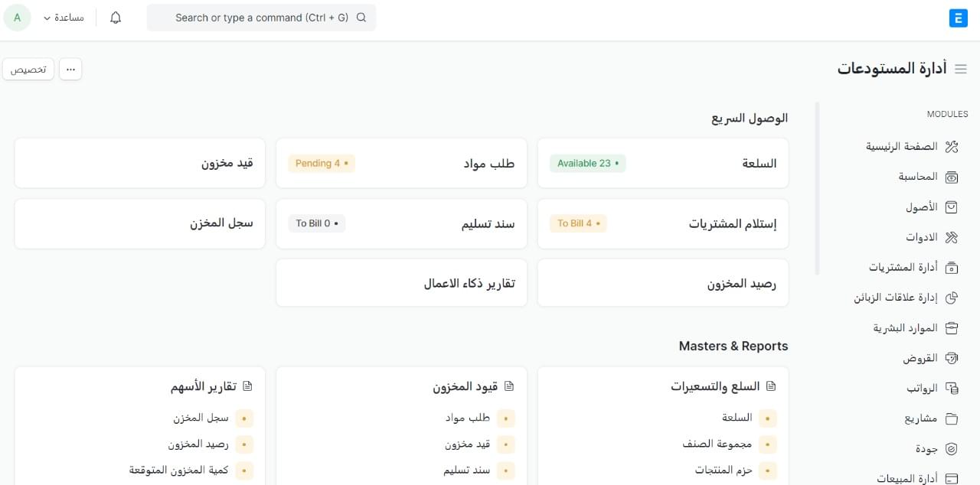The width and height of the screenshot is (980, 485).
Task: Click the تخصيص customize button
Action: click(28, 69)
